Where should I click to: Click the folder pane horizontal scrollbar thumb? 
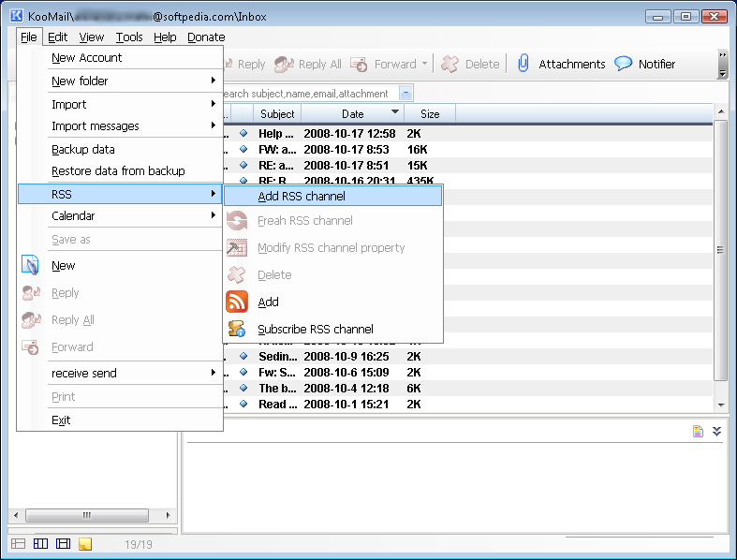(87, 515)
